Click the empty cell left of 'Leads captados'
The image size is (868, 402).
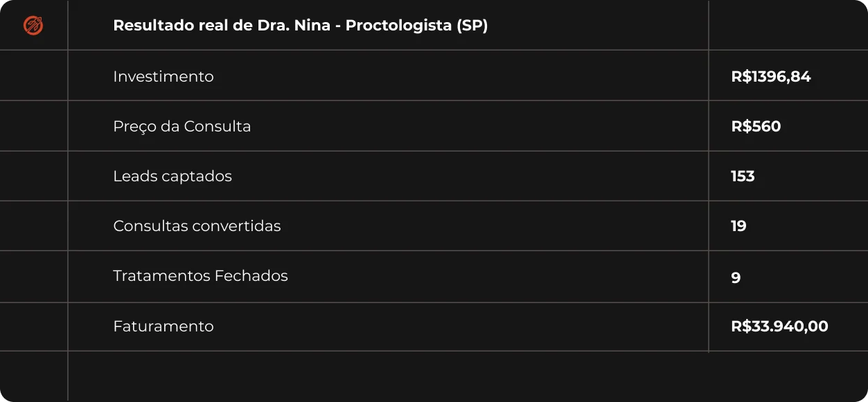click(33, 176)
